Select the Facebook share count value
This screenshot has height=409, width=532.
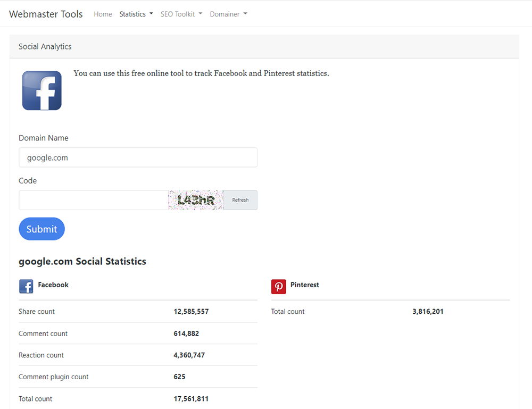pyautogui.click(x=191, y=312)
